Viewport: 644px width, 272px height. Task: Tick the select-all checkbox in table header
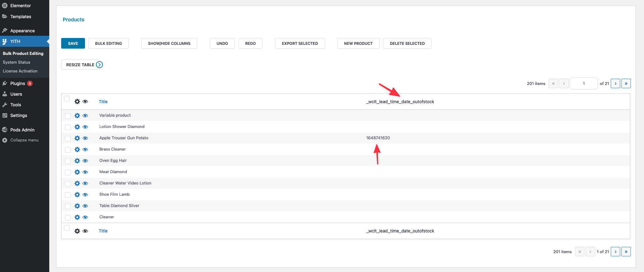click(x=67, y=99)
